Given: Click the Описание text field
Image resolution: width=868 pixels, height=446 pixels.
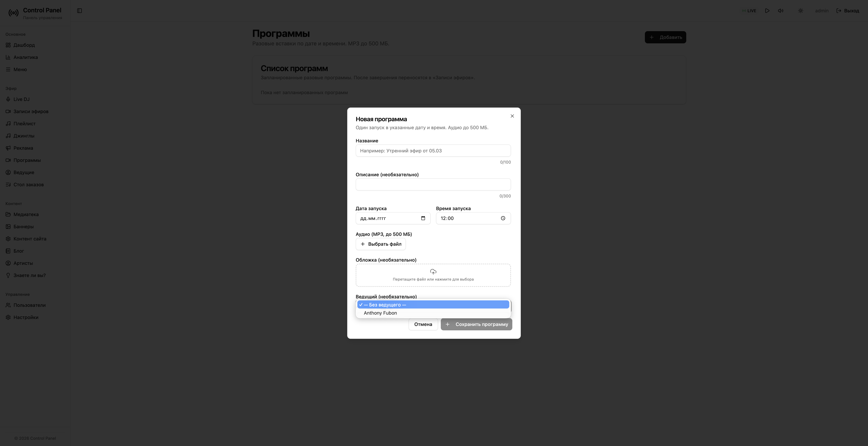Looking at the screenshot, I should tap(433, 184).
